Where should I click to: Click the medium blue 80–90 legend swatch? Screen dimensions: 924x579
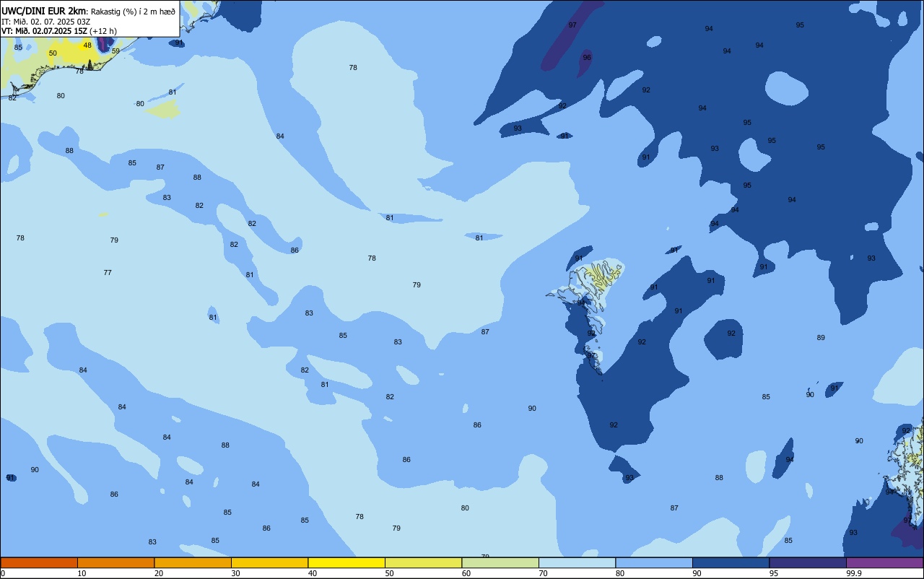[x=654, y=562]
